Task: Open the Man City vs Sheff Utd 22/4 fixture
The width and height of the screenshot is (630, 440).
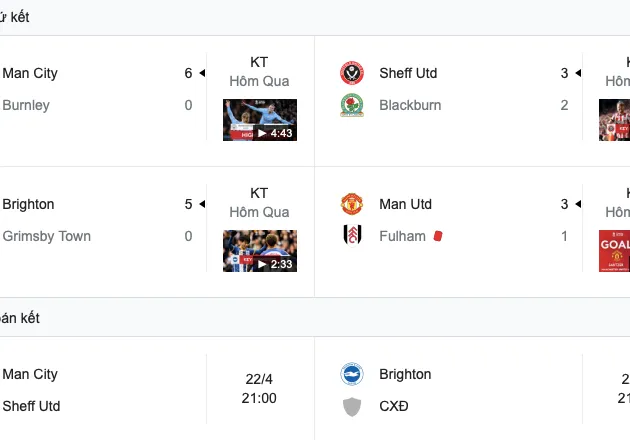Action: pos(259,389)
